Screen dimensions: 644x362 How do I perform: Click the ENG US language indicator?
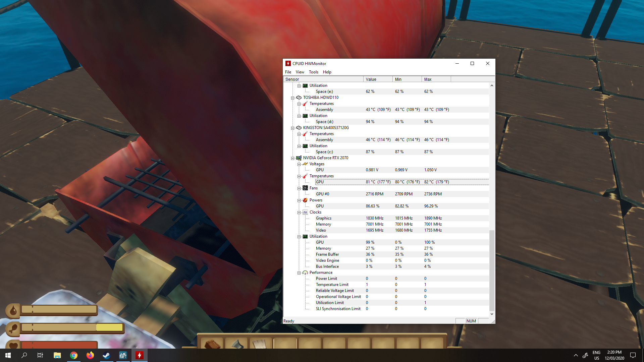tap(596, 355)
